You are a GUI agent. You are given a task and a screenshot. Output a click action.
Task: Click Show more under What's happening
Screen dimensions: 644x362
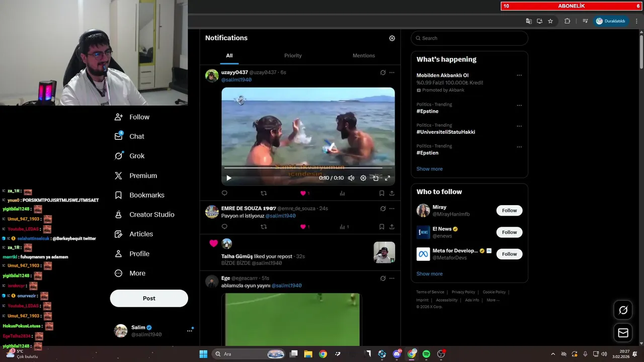[430, 169]
